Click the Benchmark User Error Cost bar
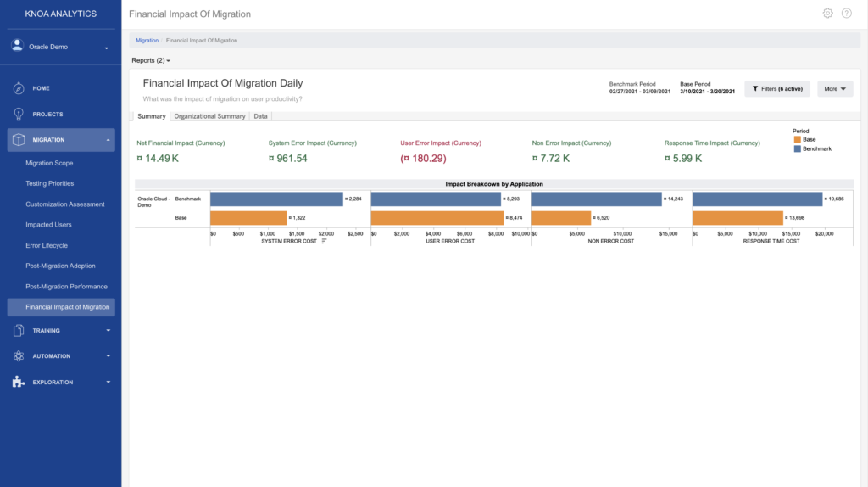868x487 pixels. pos(437,199)
